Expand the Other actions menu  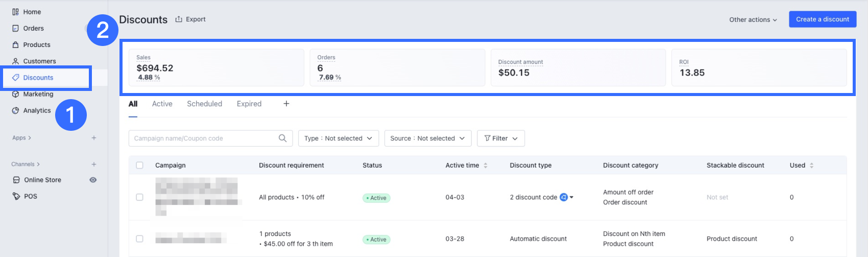pos(753,19)
